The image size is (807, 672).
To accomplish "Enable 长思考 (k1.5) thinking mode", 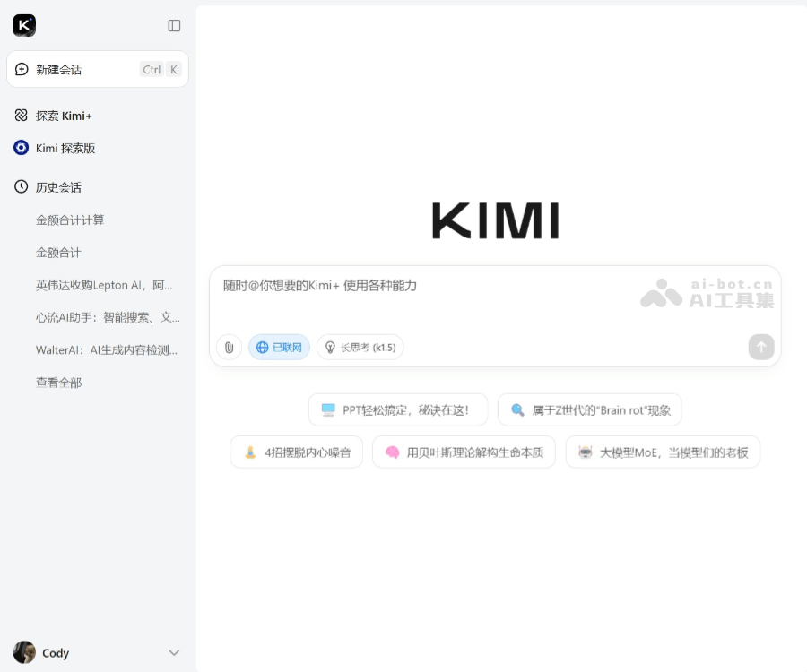I will pyautogui.click(x=360, y=347).
